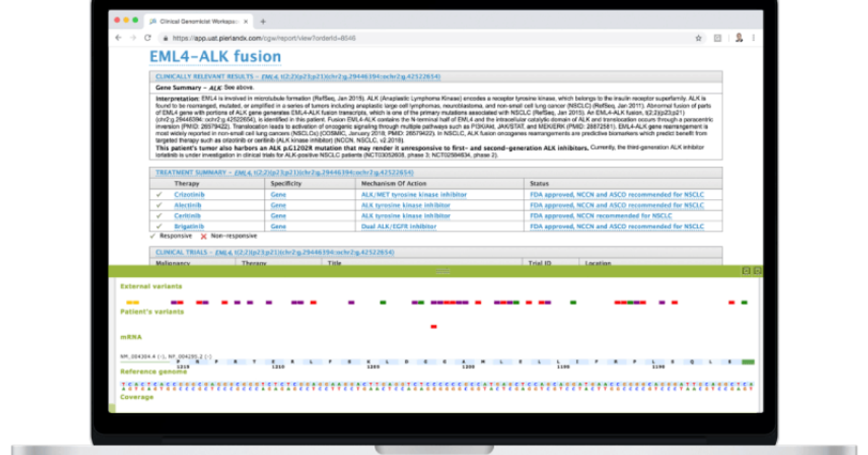Click the expand icon on the variant viewer panel
This screenshot has width=868, height=455.
[746, 271]
